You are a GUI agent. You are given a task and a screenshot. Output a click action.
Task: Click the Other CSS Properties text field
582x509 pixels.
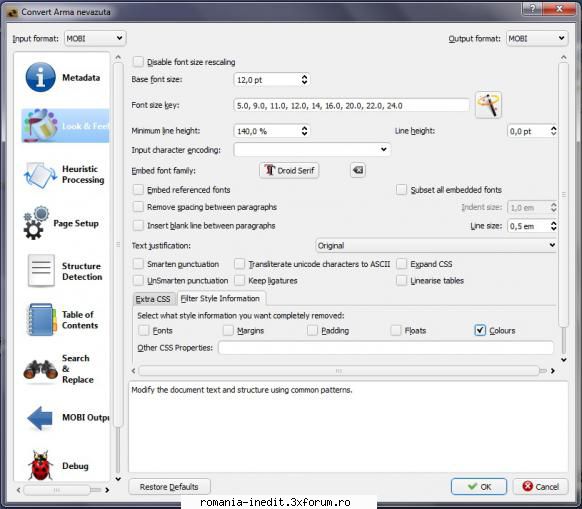point(386,348)
